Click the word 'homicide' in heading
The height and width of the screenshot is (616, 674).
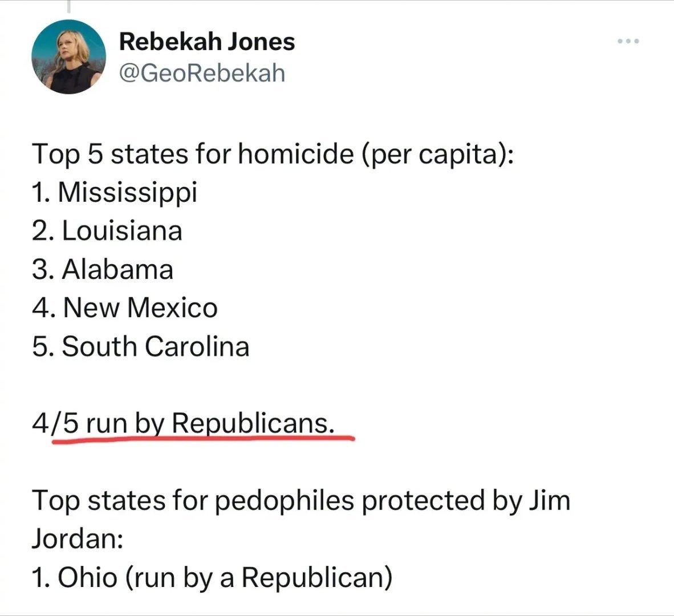(296, 153)
